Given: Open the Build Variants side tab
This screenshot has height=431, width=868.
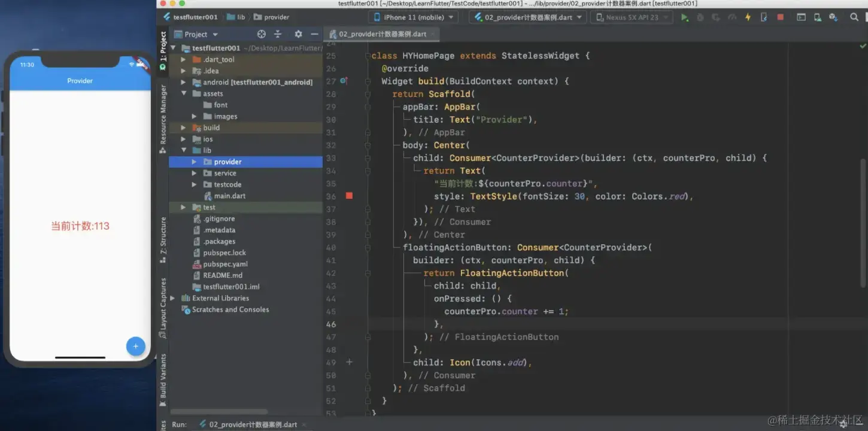Looking at the screenshot, I should coord(163,380).
